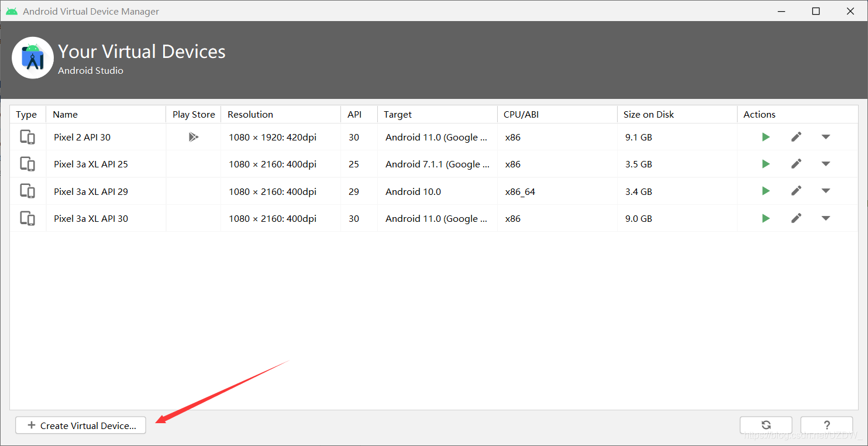Click resolution '1080 × 1920: 420dpi'
This screenshot has height=446, width=868.
pos(273,137)
